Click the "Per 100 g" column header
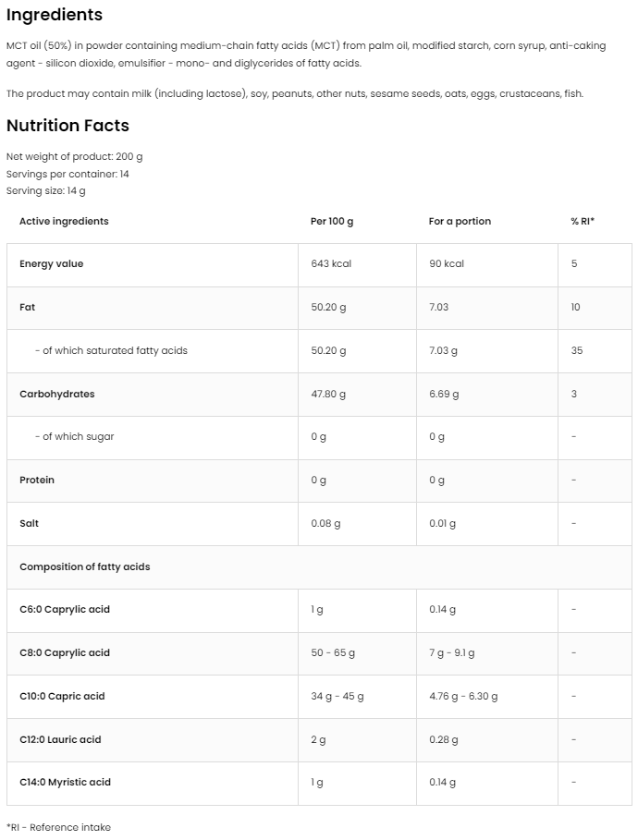This screenshot has width=638, height=840. tap(332, 221)
